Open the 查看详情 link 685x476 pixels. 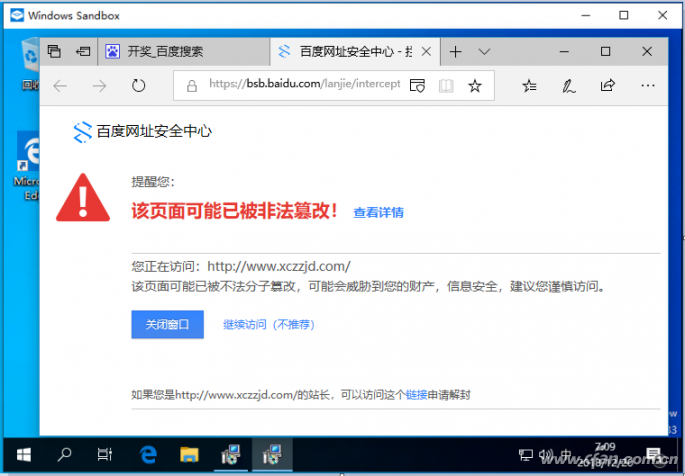click(378, 213)
